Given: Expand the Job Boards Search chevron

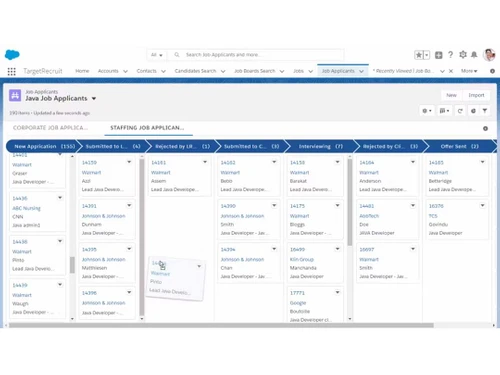Looking at the screenshot, I should click(x=282, y=71).
